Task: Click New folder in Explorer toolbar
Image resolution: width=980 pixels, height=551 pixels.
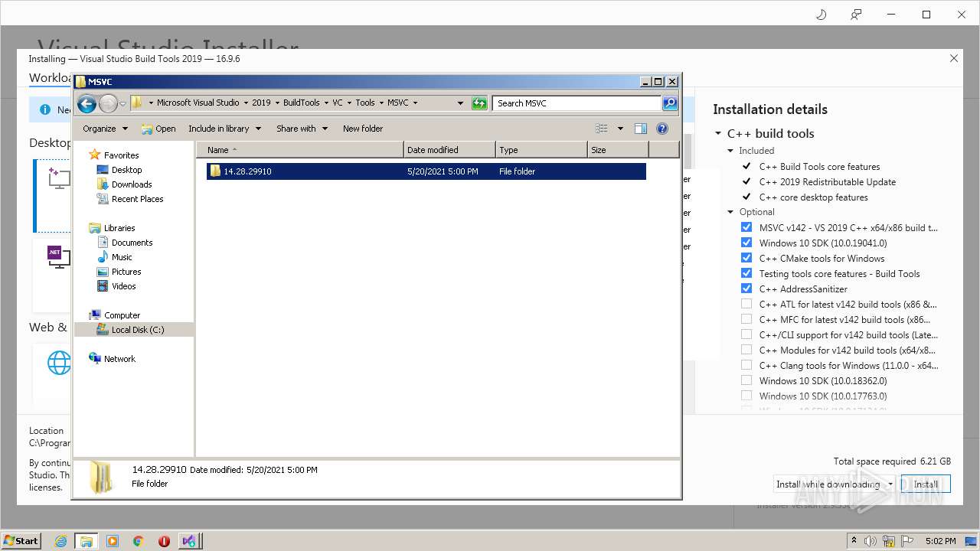Action: (363, 129)
